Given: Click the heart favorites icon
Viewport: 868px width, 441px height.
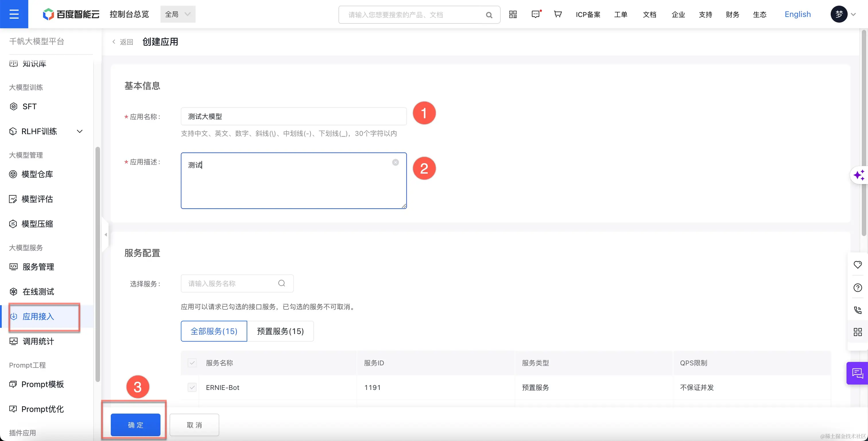Looking at the screenshot, I should tap(858, 265).
